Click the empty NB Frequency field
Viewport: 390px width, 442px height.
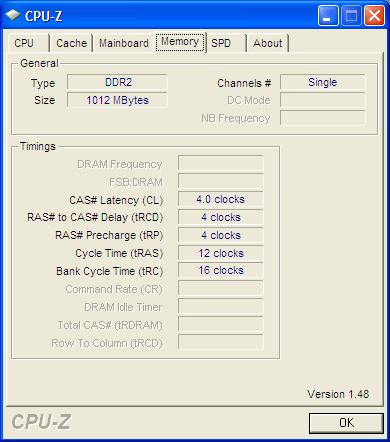[323, 118]
